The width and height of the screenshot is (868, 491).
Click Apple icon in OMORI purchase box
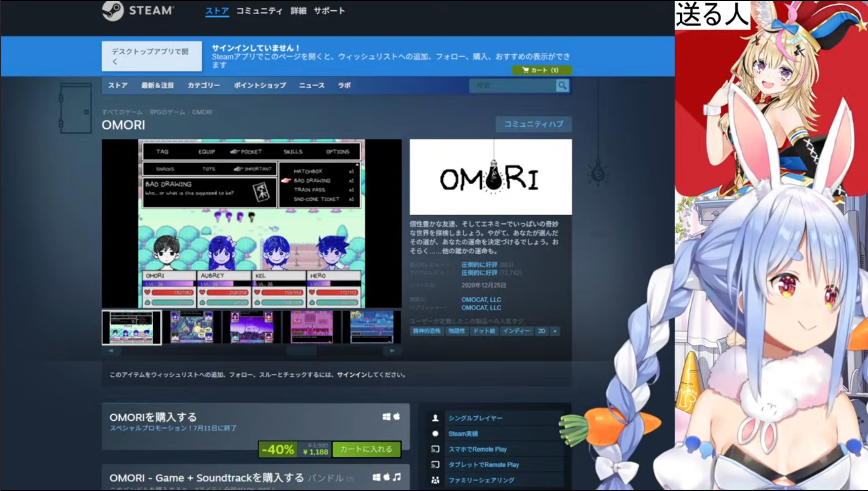pyautogui.click(x=397, y=416)
